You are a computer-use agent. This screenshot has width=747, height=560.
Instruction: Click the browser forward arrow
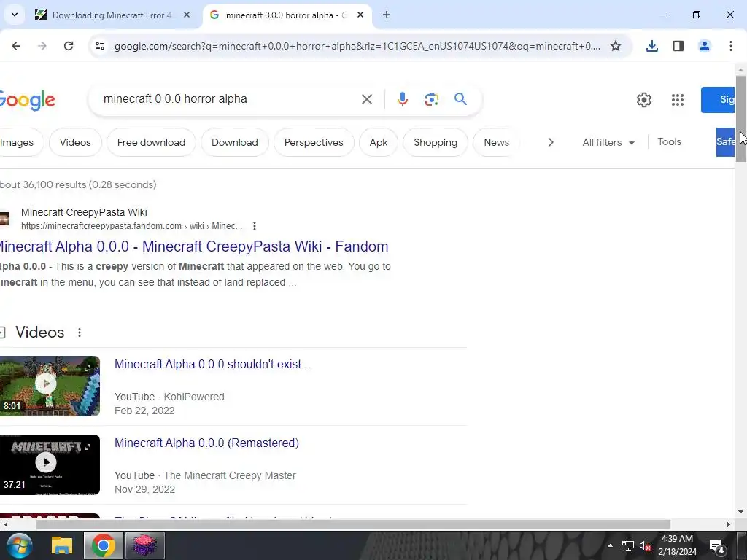point(42,46)
